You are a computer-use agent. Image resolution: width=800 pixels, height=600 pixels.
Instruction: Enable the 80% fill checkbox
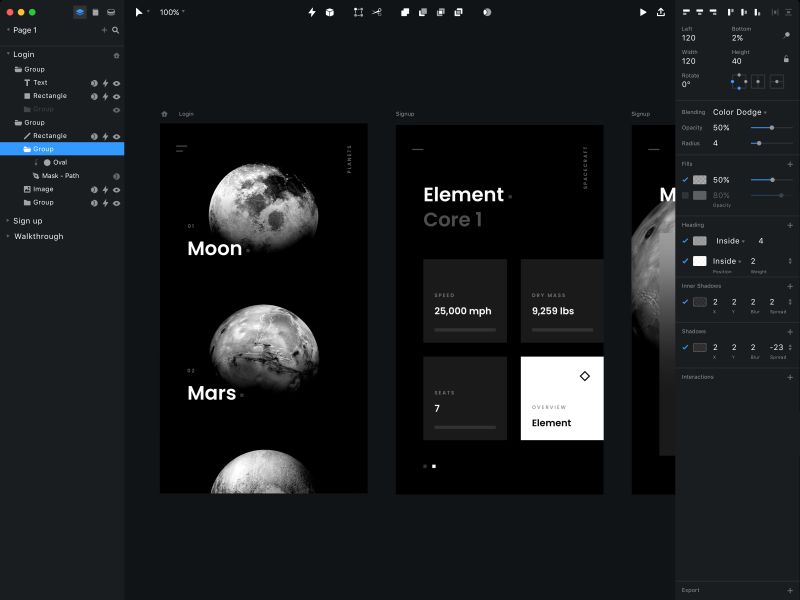click(685, 195)
